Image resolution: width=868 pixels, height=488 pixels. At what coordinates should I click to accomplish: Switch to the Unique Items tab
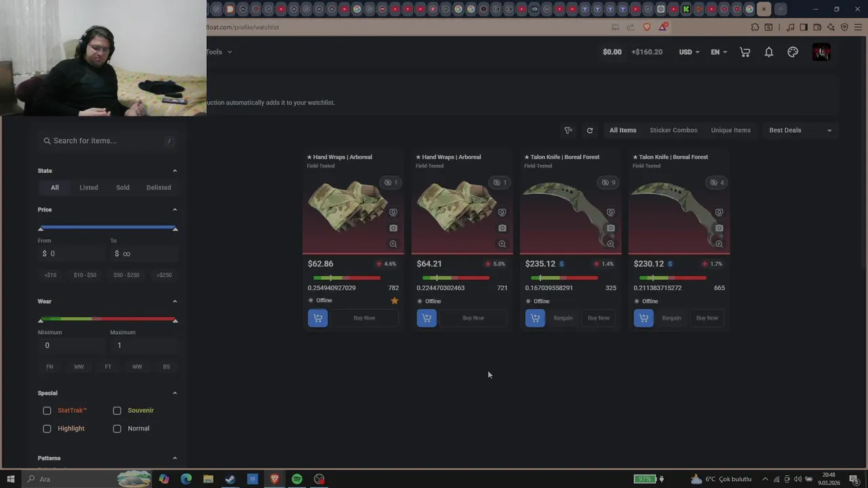(x=730, y=130)
